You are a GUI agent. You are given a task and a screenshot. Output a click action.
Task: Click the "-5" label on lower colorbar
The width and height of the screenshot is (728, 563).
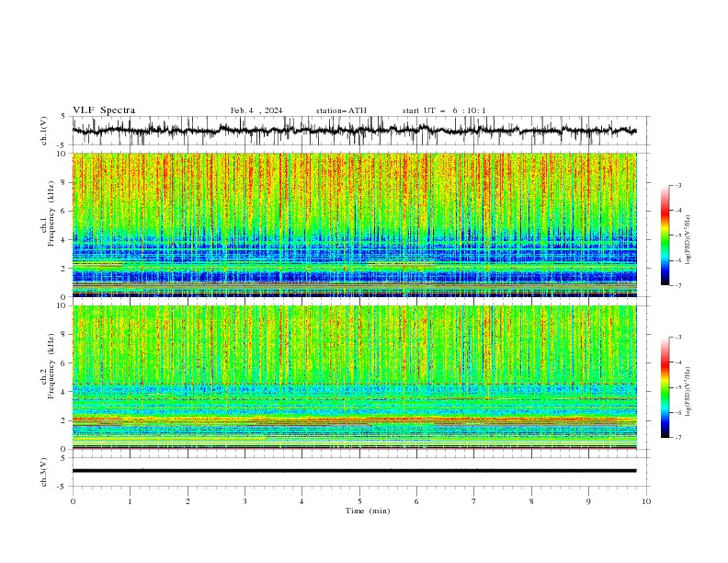pyautogui.click(x=678, y=387)
